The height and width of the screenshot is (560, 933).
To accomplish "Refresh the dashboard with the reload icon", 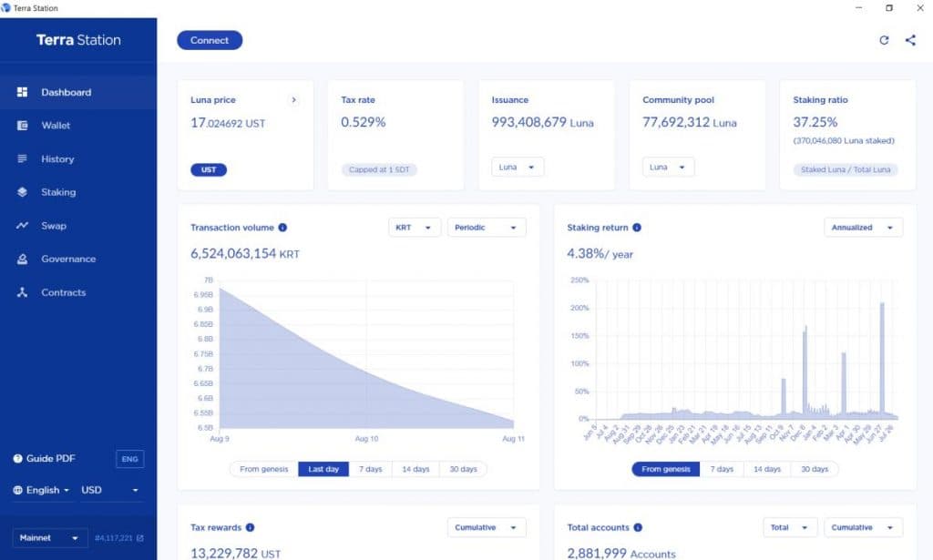I will 884,40.
